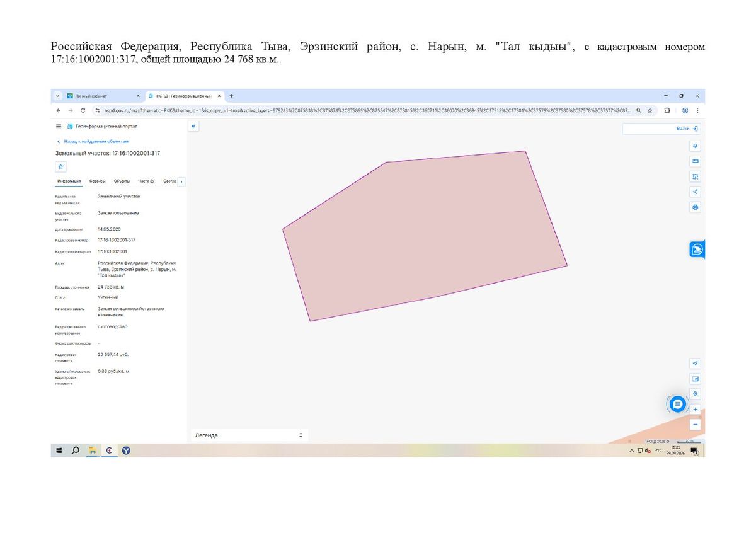
Task: Switch to the Информация tab
Action: (x=69, y=181)
